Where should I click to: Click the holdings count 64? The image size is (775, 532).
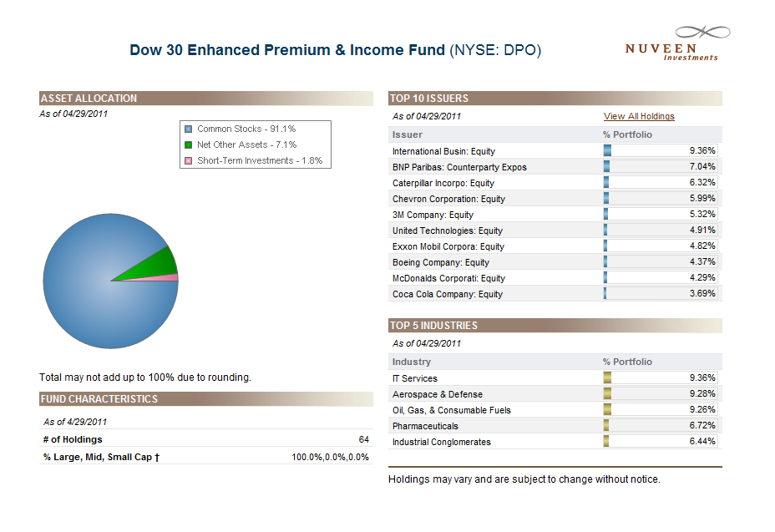coord(364,439)
